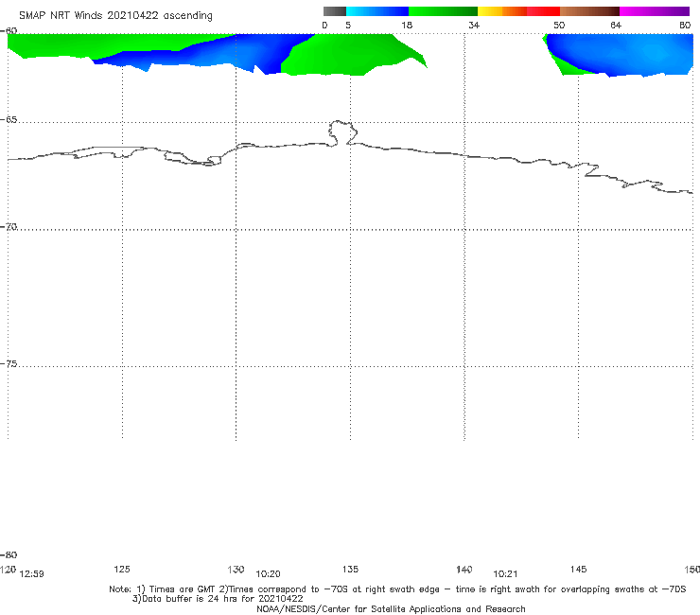
Task: Click the color bar label '50'
Action: 559,25
